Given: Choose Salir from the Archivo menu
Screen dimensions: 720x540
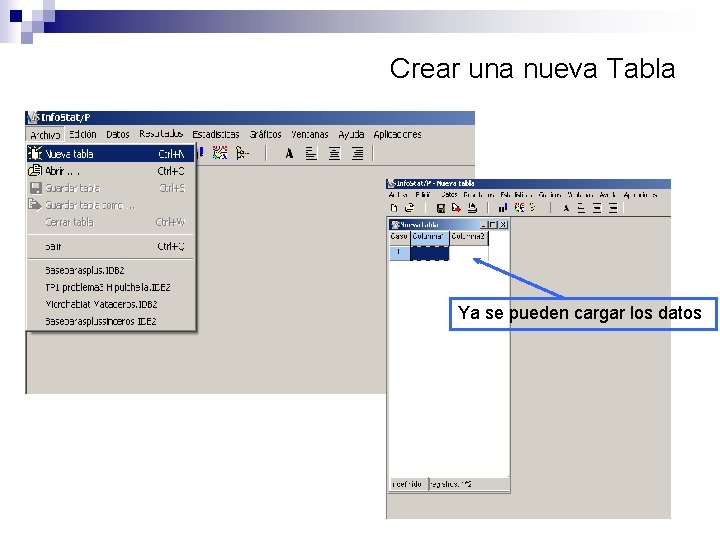Looking at the screenshot, I should (x=111, y=247).
